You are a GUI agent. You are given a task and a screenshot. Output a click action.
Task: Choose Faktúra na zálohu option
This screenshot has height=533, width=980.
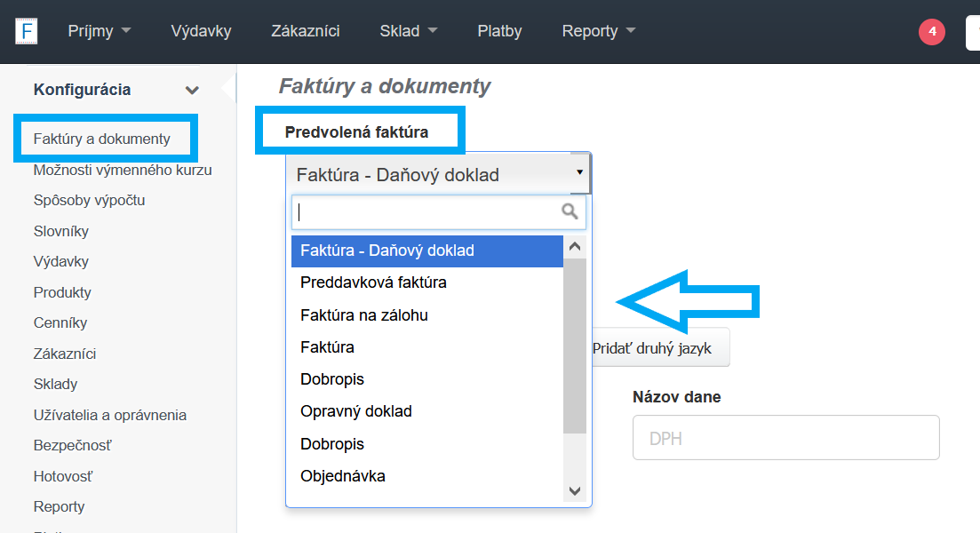coord(370,315)
